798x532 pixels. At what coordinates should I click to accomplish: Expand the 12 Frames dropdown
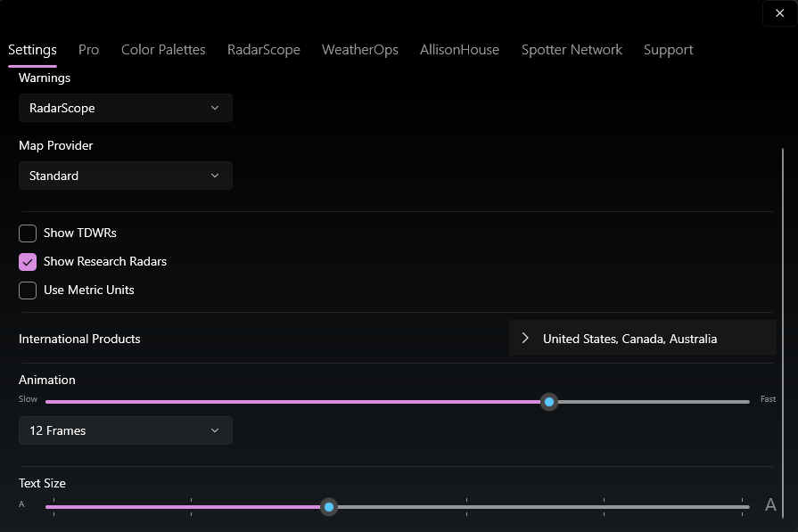tap(125, 430)
